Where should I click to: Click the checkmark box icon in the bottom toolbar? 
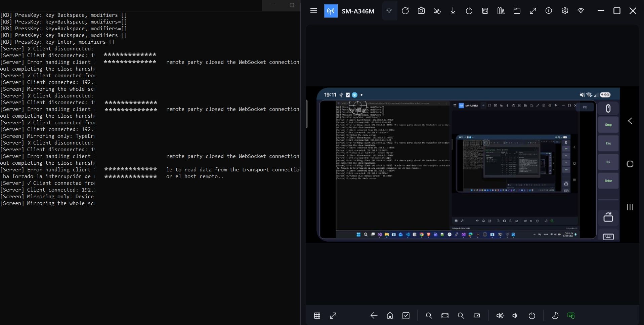[406, 316]
